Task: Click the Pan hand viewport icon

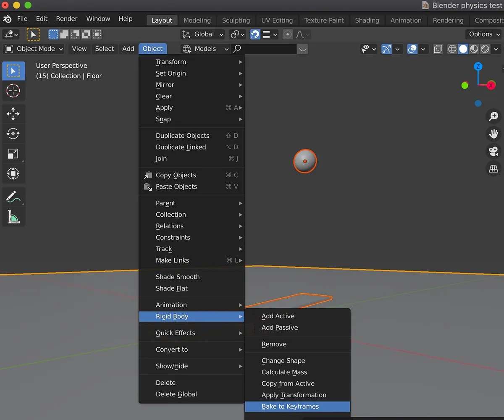Action: point(493,134)
